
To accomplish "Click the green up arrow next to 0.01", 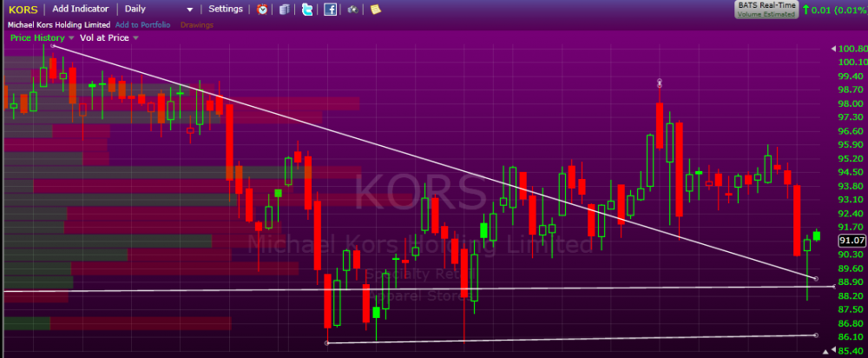I will pos(806,10).
